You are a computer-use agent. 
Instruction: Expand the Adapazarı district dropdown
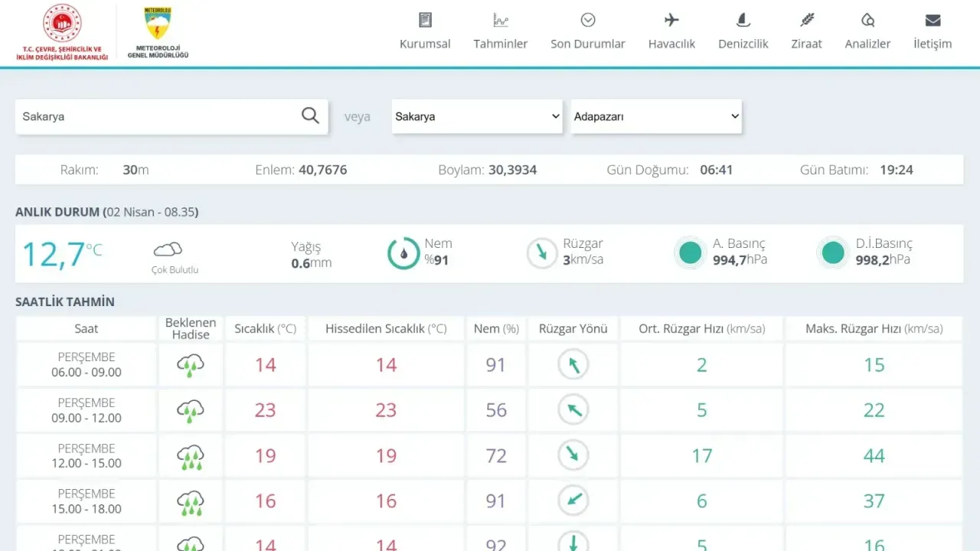[656, 116]
